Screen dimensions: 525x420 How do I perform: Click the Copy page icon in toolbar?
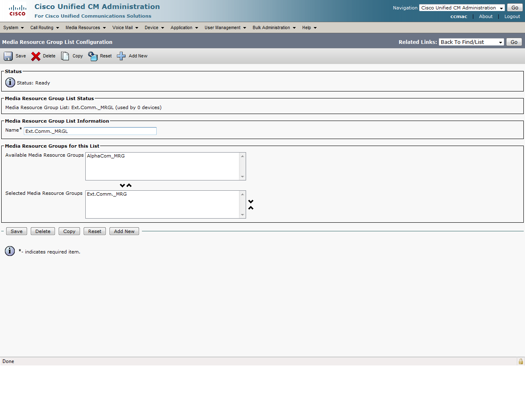(x=65, y=56)
